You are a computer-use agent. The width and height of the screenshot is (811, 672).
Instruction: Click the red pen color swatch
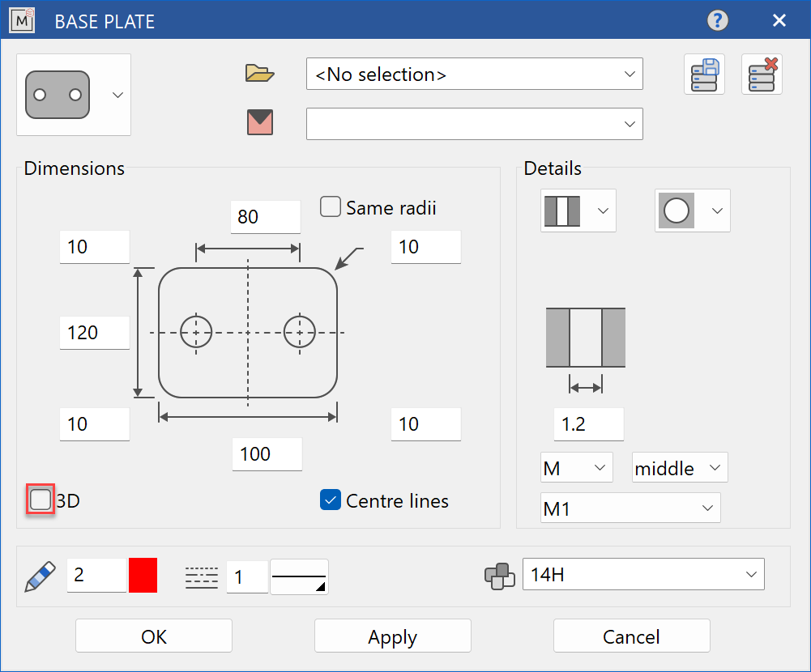click(x=143, y=575)
